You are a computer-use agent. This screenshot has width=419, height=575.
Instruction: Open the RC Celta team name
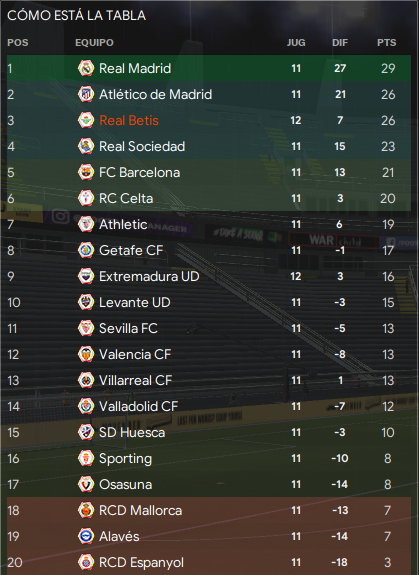(x=126, y=198)
